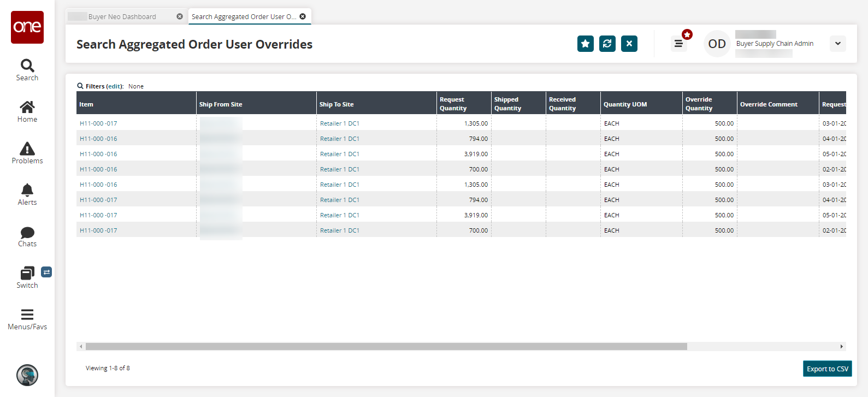
Task: Open Retailer 1 DC1 link in last row
Action: 340,230
